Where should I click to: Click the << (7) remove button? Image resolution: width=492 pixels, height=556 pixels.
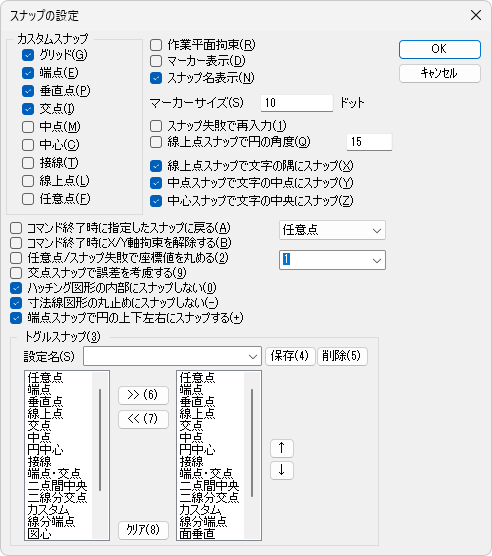(x=143, y=419)
